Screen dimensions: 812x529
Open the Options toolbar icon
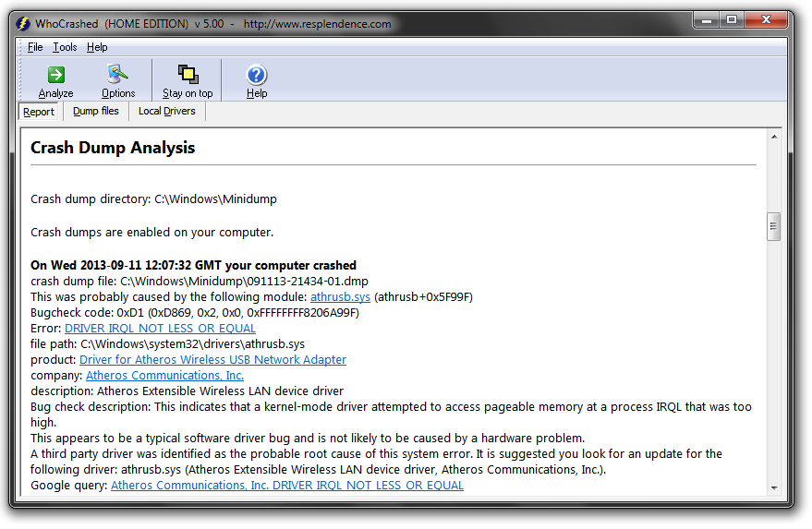[117, 74]
